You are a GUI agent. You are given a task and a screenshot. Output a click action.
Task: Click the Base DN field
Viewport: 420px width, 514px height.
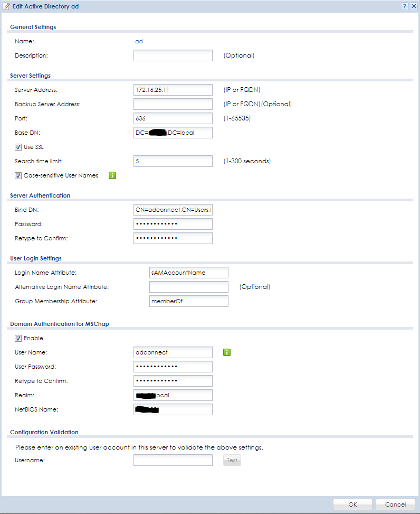click(x=173, y=133)
